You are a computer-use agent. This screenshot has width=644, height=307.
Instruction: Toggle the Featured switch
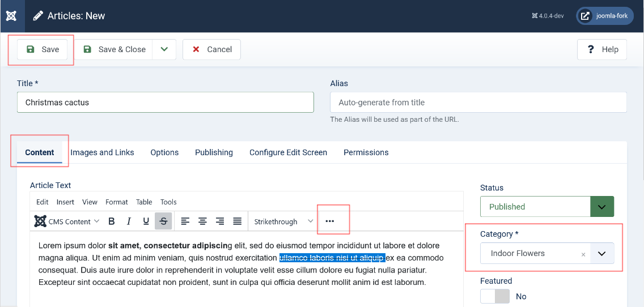495,296
